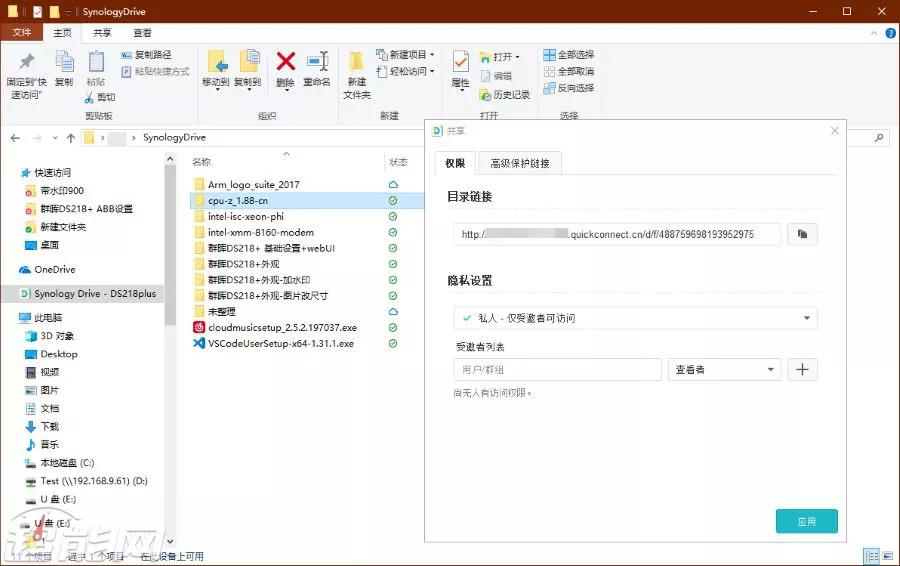Click the Apply (应用) button
The image size is (900, 566).
806,521
